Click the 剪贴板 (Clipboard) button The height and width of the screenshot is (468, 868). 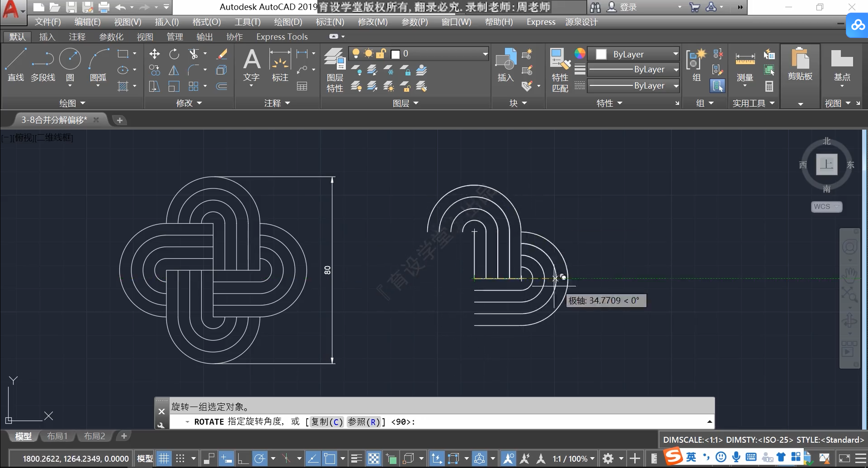800,66
